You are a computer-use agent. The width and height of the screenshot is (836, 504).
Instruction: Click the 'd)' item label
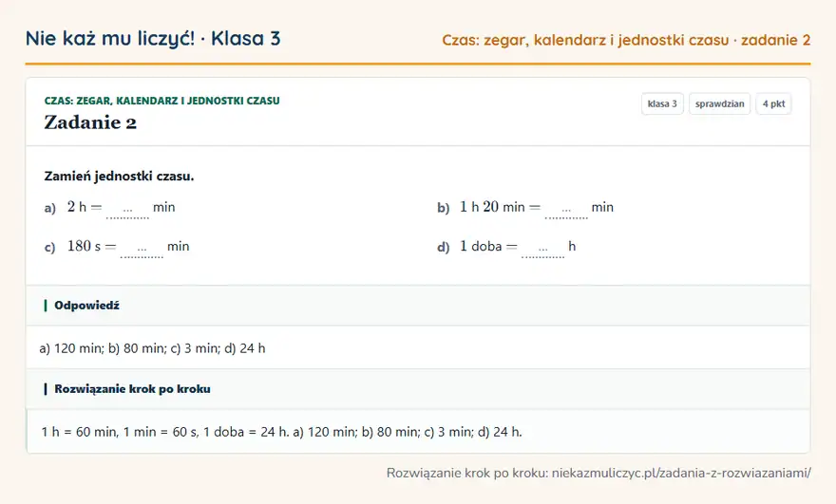[443, 247]
